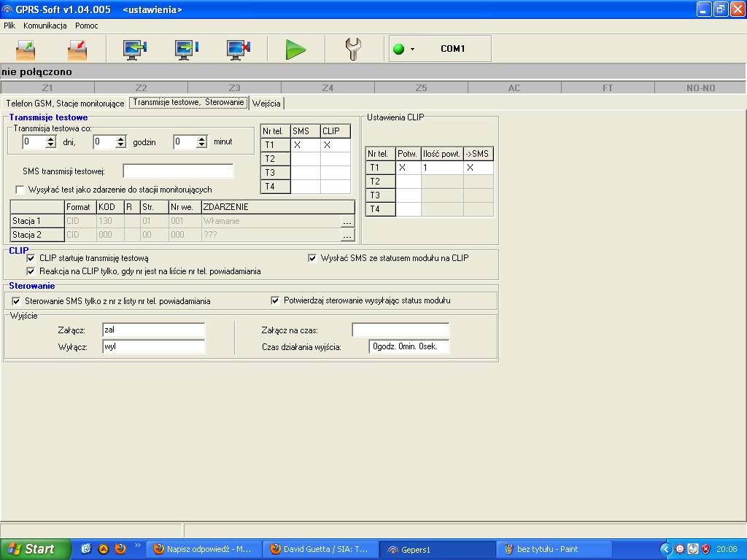This screenshot has width=747, height=560.
Task: Click the Załącz na czas input field
Action: point(400,330)
